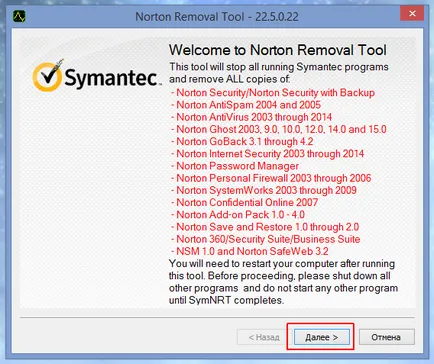
Task: Click the Symantec checkmark logo
Action: coord(47,76)
